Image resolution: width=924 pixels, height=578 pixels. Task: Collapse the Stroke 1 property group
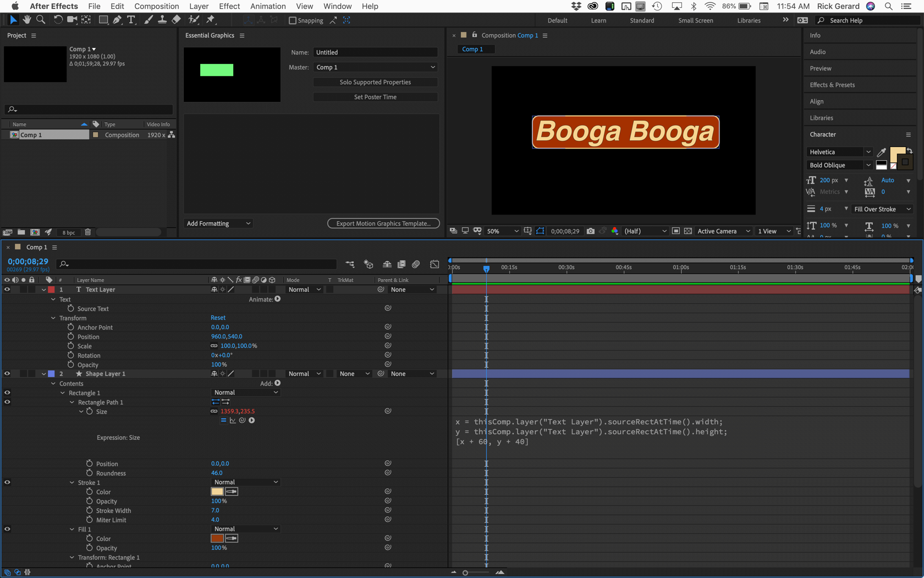(x=72, y=483)
